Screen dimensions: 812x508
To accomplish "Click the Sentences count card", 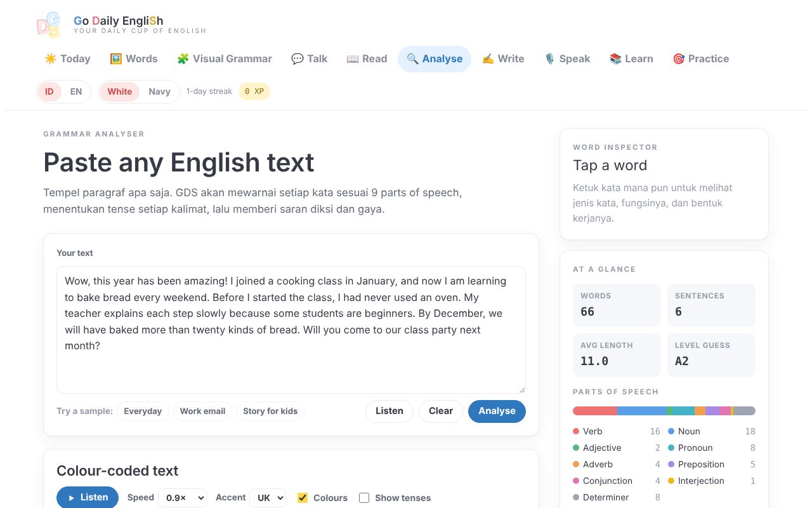I will point(711,305).
